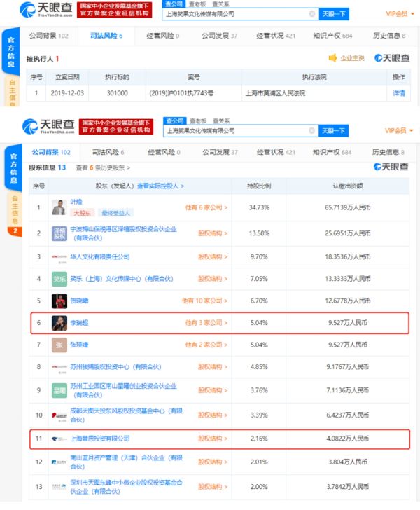Screen dimensions: 420x510
Task: Click 查看 6 条历史股东 link
Action: point(103,168)
